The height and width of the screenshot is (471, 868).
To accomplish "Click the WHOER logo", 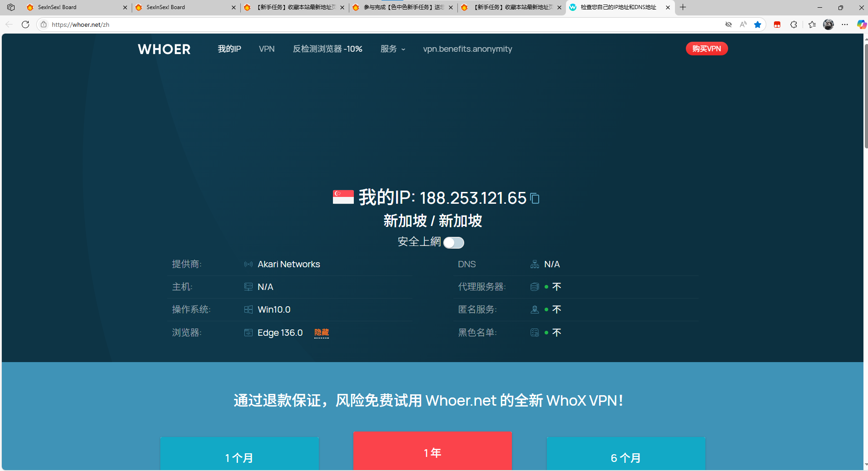I will [164, 49].
